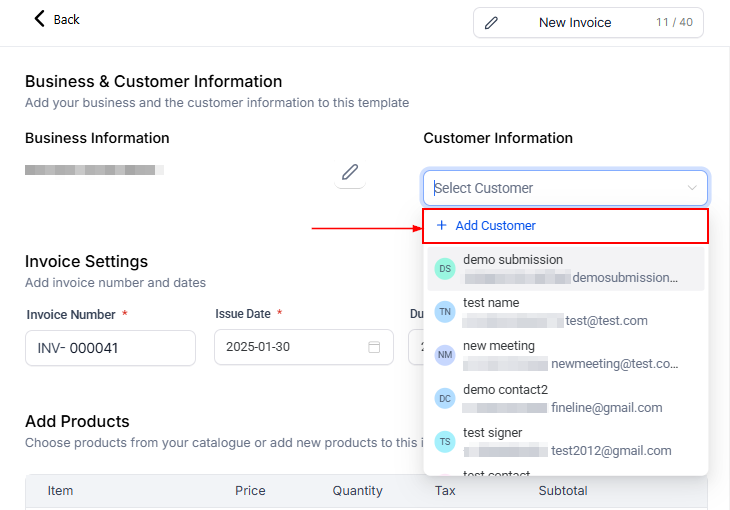Click the Invoice Settings heading
Viewport: 730px width, 510px height.
click(87, 261)
